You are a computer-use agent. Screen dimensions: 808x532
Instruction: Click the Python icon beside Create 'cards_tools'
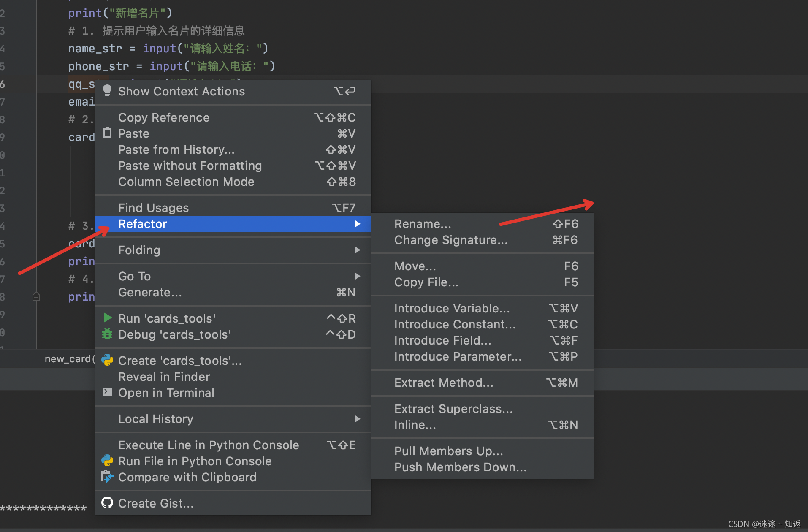click(107, 360)
